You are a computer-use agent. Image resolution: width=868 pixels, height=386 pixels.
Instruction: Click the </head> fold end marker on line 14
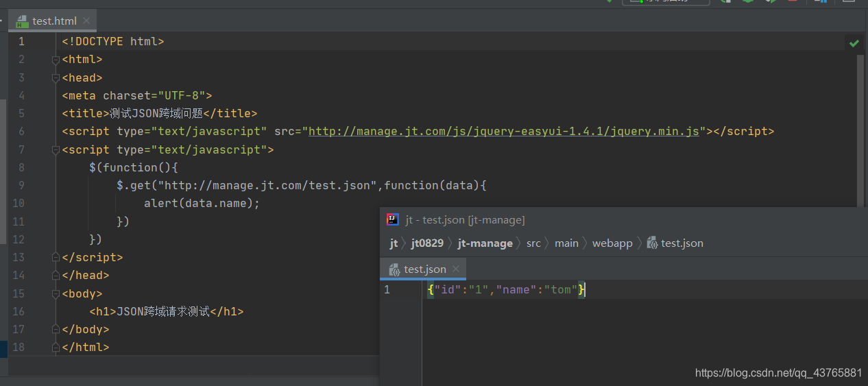click(x=56, y=276)
